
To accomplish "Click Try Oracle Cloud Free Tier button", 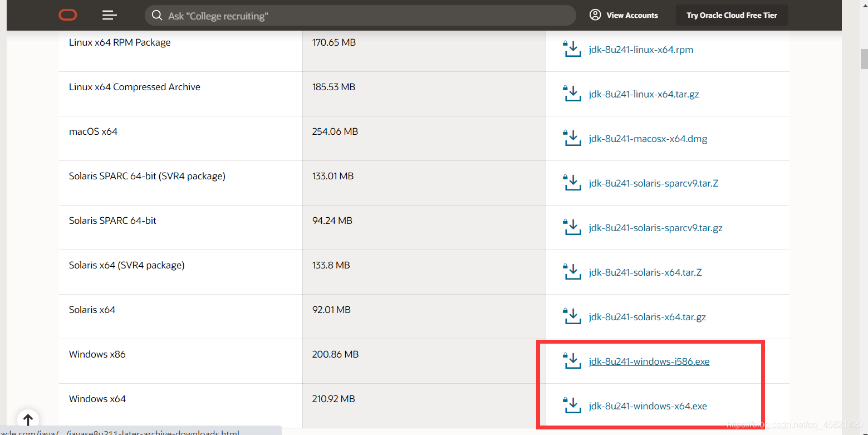I will tap(732, 15).
